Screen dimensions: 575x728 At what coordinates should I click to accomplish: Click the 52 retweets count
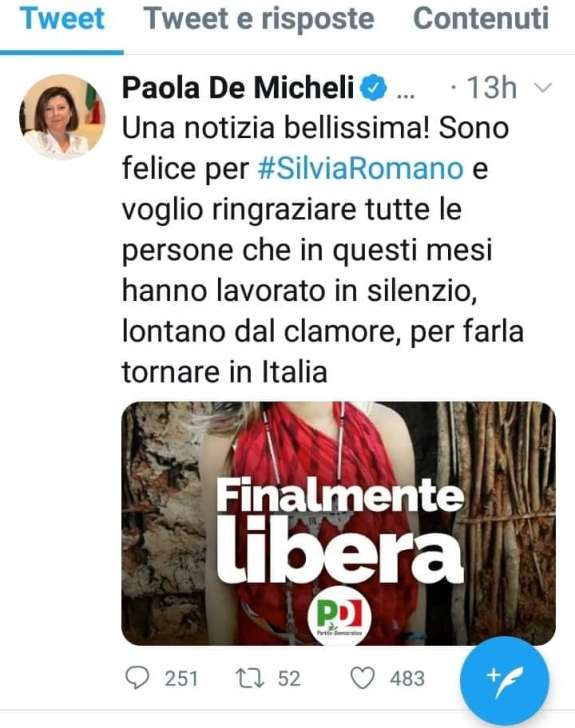click(289, 678)
